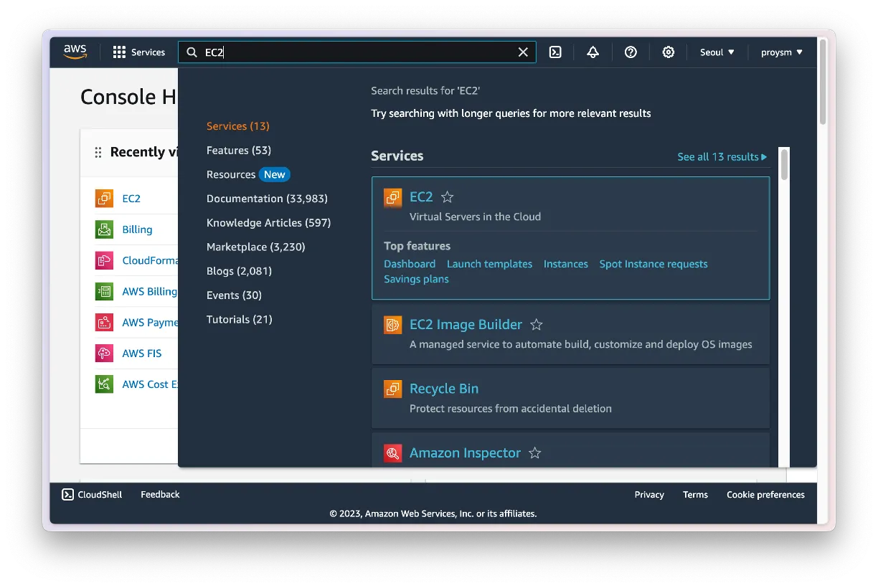Open the Recycle Bin result
The image size is (878, 588).
coord(444,389)
